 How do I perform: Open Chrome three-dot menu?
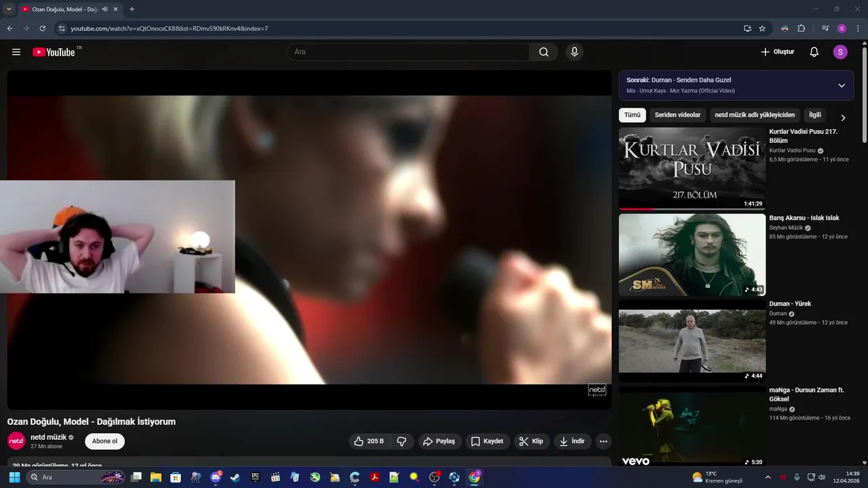click(x=857, y=28)
